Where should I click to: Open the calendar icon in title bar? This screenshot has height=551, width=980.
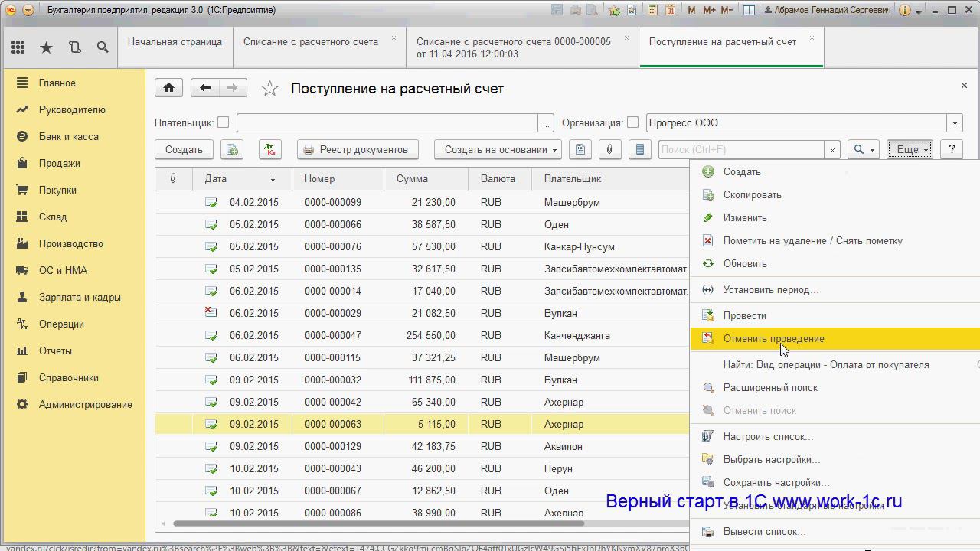(670, 10)
